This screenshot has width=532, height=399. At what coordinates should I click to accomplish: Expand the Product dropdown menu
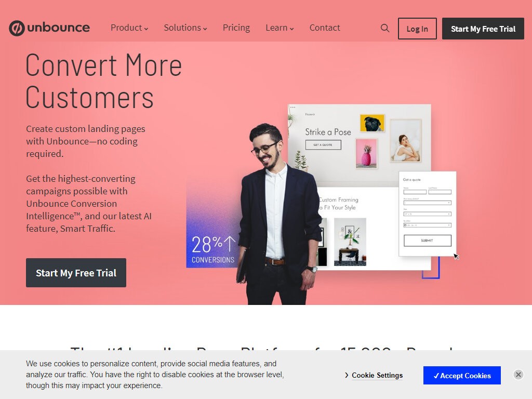129,28
